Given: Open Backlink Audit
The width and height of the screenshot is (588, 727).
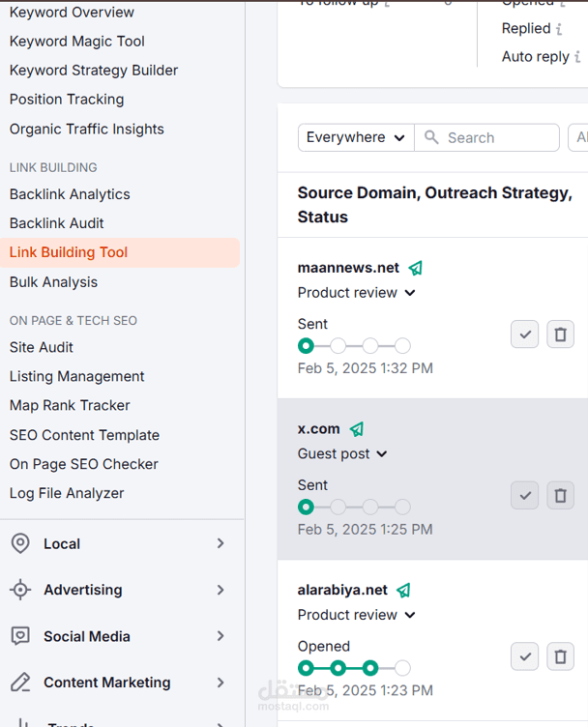Looking at the screenshot, I should tap(56, 223).
